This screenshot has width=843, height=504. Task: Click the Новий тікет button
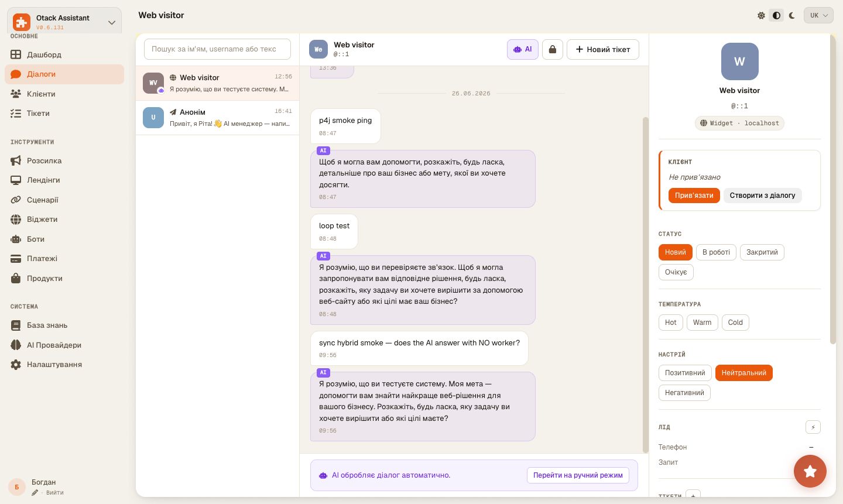pyautogui.click(x=603, y=49)
